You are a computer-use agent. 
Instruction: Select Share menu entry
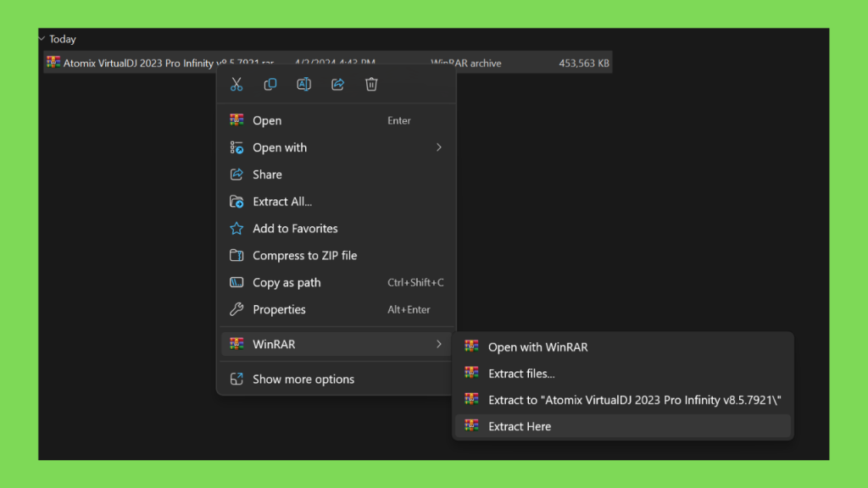point(336,175)
